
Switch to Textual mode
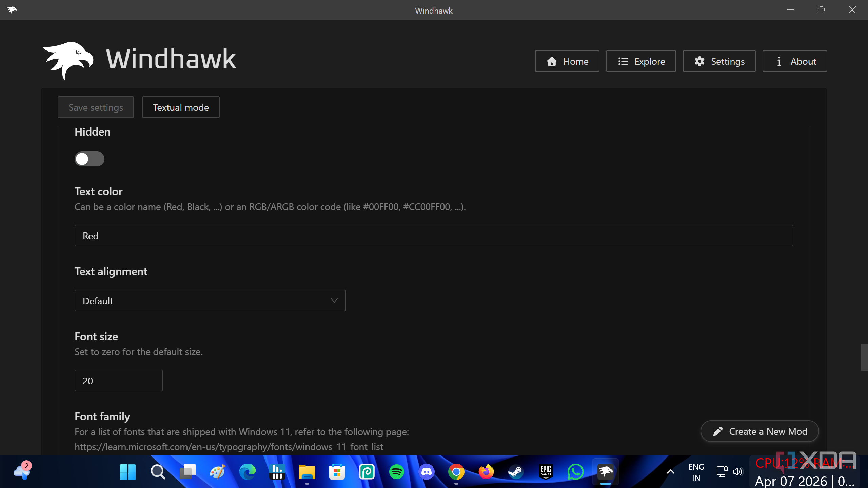(181, 107)
